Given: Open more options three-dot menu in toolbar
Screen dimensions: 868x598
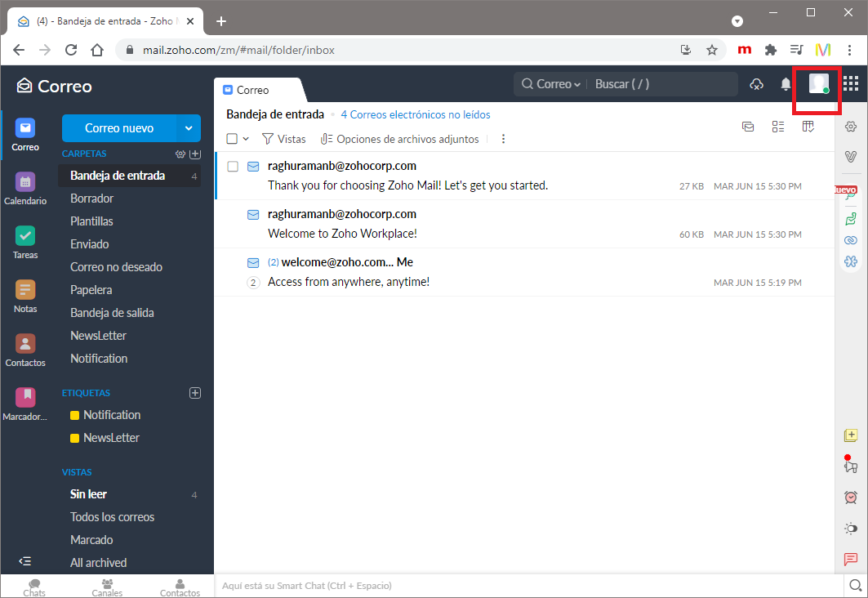Looking at the screenshot, I should tap(503, 138).
